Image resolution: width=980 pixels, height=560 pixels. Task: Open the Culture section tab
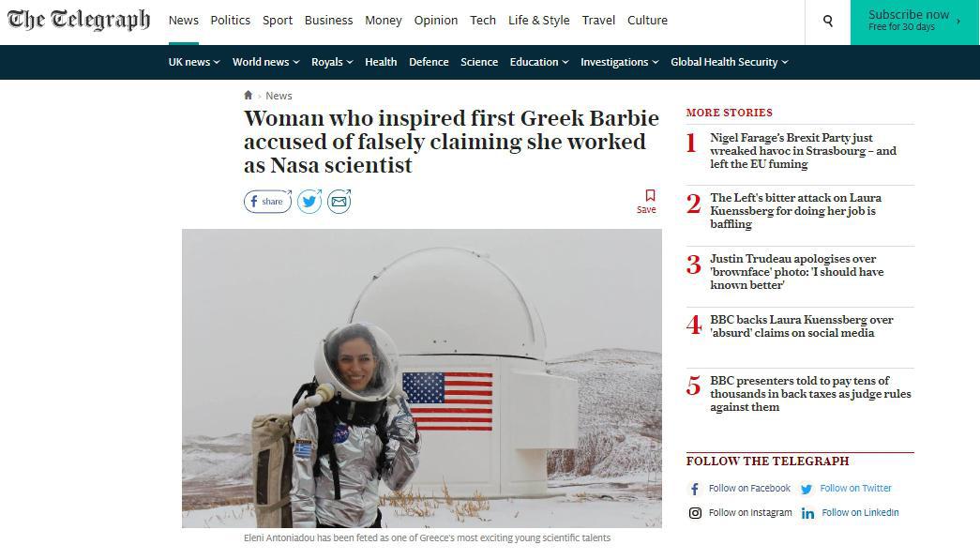point(647,21)
